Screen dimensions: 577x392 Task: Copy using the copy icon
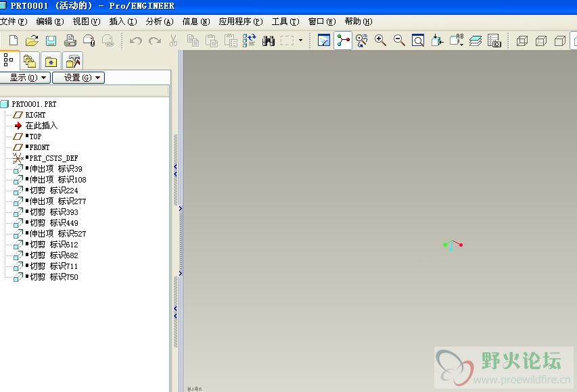click(x=193, y=41)
